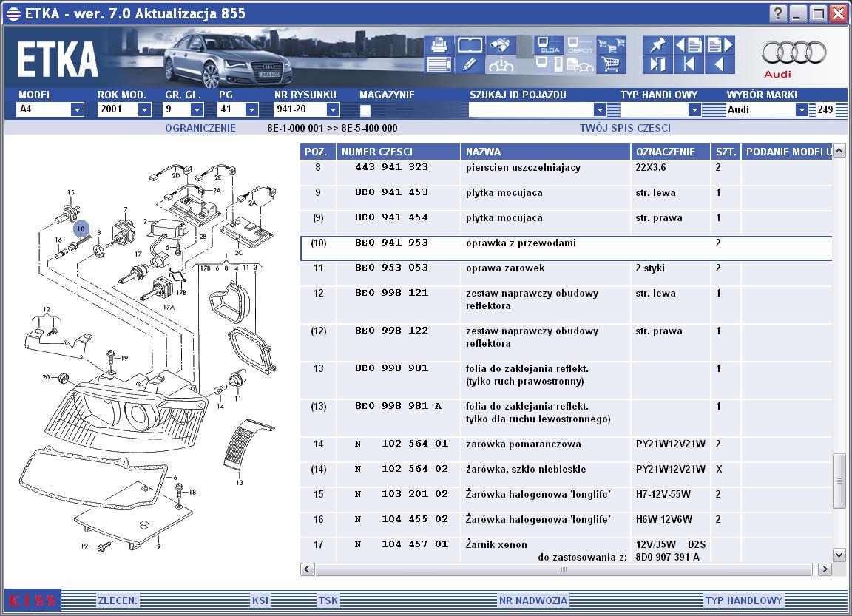Click the rectangular frame icon in toolbar
The image size is (852, 616).
tap(470, 45)
